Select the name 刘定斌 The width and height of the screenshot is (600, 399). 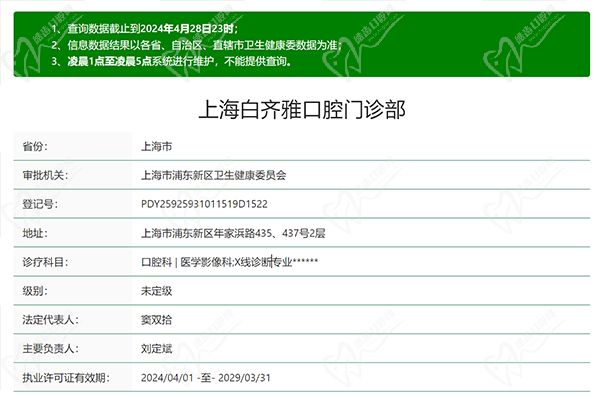[157, 349]
